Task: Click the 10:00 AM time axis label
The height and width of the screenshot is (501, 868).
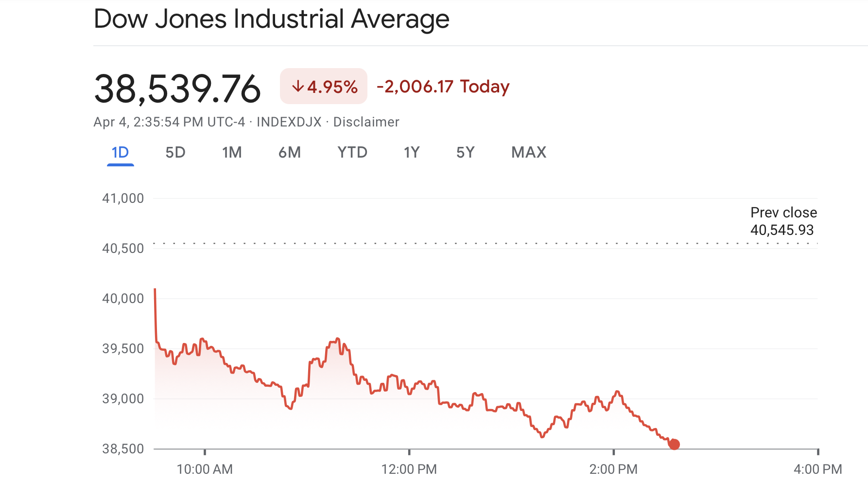Action: point(205,469)
